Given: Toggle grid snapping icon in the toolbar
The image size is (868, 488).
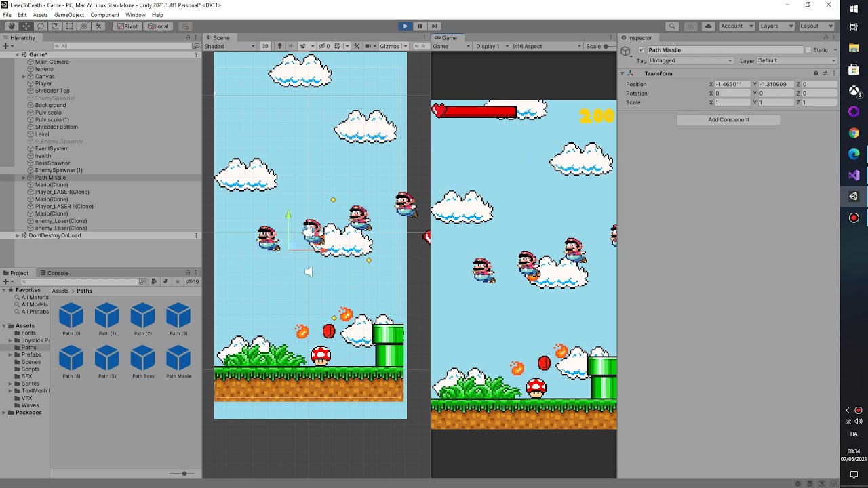Looking at the screenshot, I should (186, 26).
